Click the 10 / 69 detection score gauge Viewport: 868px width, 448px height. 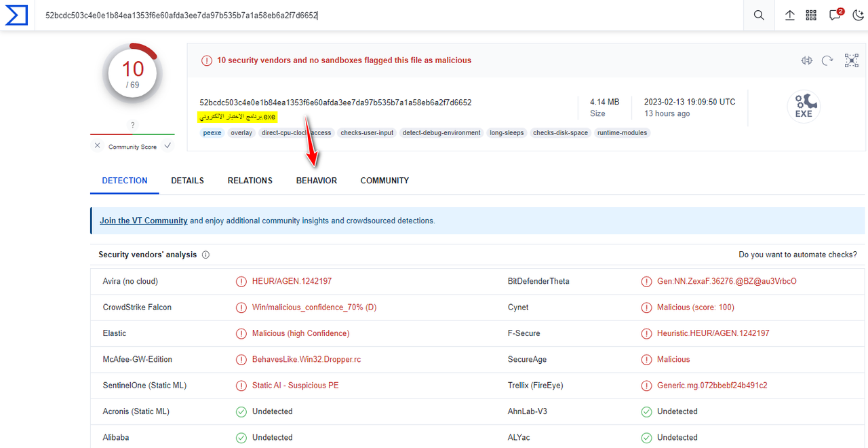point(133,73)
